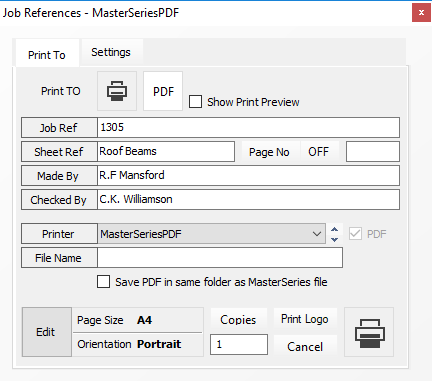Toggle the PDF checkbox beside the printer

(x=355, y=234)
